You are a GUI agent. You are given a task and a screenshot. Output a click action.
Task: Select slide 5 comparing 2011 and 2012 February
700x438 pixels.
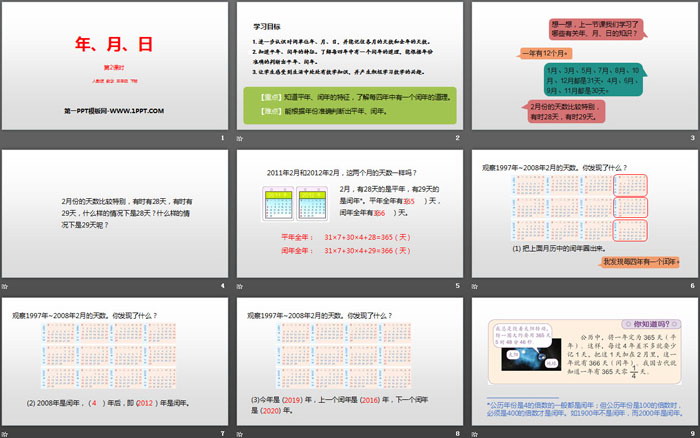pos(350,214)
